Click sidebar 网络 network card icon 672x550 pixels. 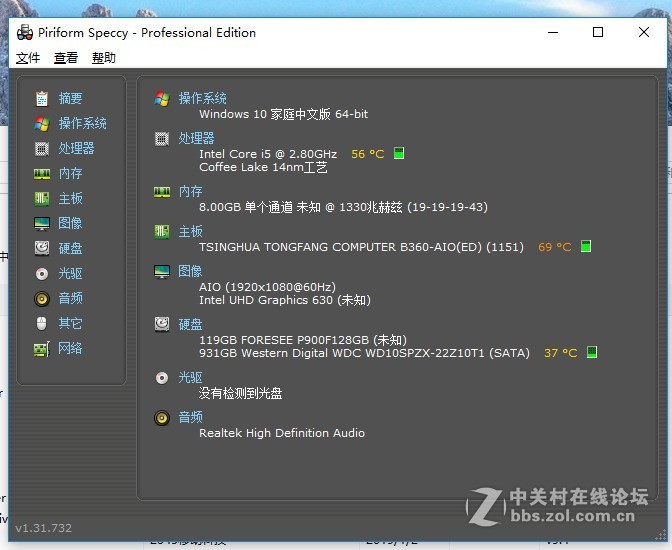(x=42, y=349)
